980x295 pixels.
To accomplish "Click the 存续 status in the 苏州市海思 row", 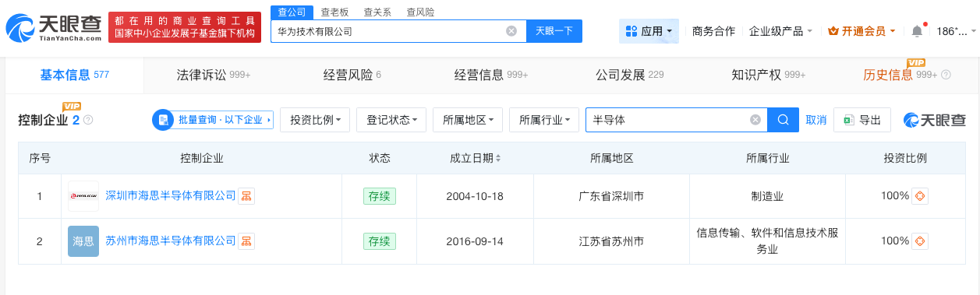I will click(x=380, y=241).
